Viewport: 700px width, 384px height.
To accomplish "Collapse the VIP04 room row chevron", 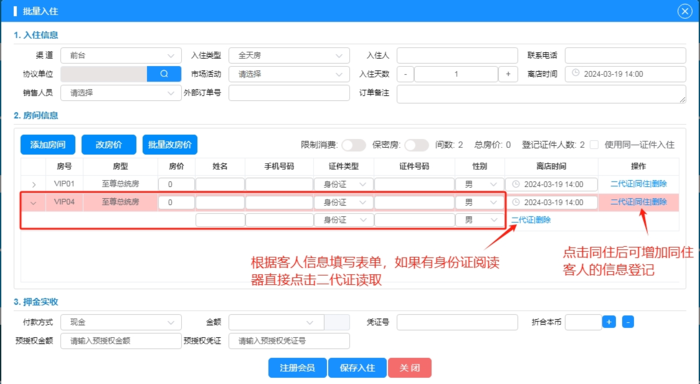I will click(x=33, y=202).
